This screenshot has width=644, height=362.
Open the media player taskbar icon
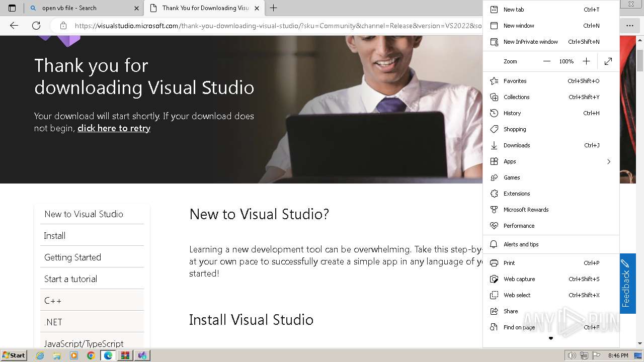[x=74, y=355]
